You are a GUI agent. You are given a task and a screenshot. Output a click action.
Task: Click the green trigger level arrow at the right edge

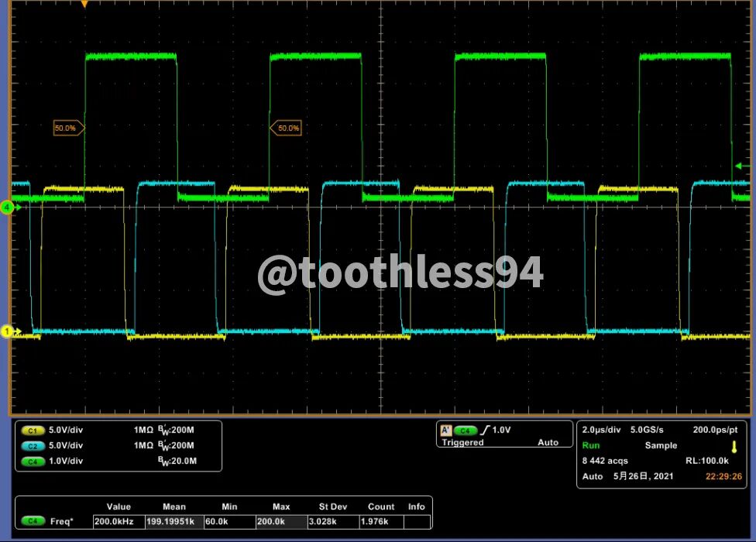coord(742,166)
